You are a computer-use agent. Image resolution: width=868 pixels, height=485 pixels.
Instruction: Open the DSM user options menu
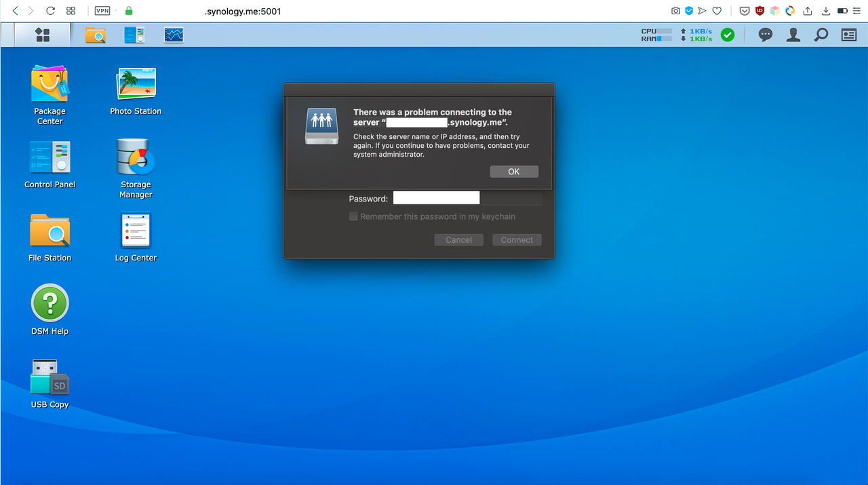click(x=793, y=35)
